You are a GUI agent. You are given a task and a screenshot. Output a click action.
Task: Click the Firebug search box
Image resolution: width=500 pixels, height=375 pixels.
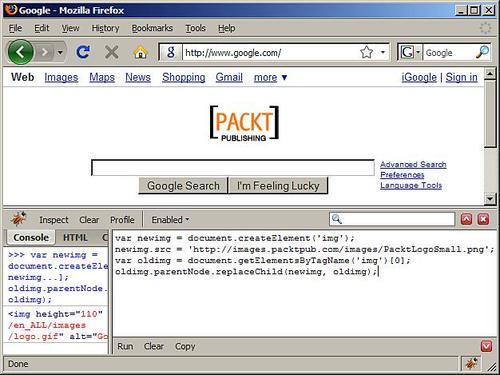pyautogui.click(x=392, y=219)
